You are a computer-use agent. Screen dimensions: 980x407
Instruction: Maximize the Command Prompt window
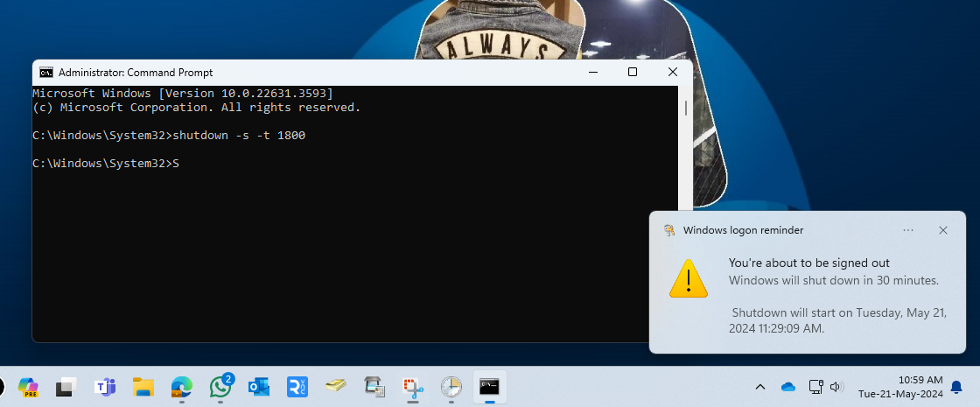tap(633, 73)
